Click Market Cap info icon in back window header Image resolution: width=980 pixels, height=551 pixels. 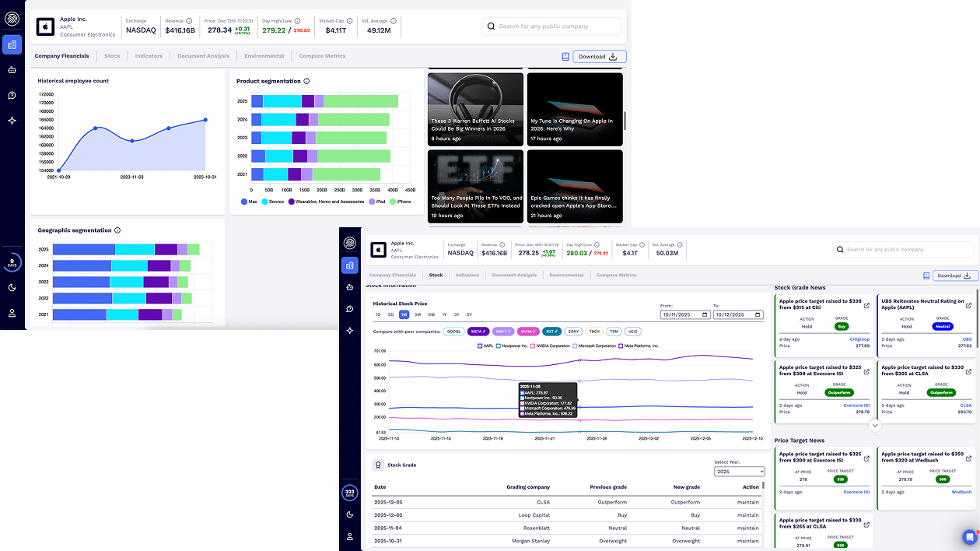coord(348,21)
